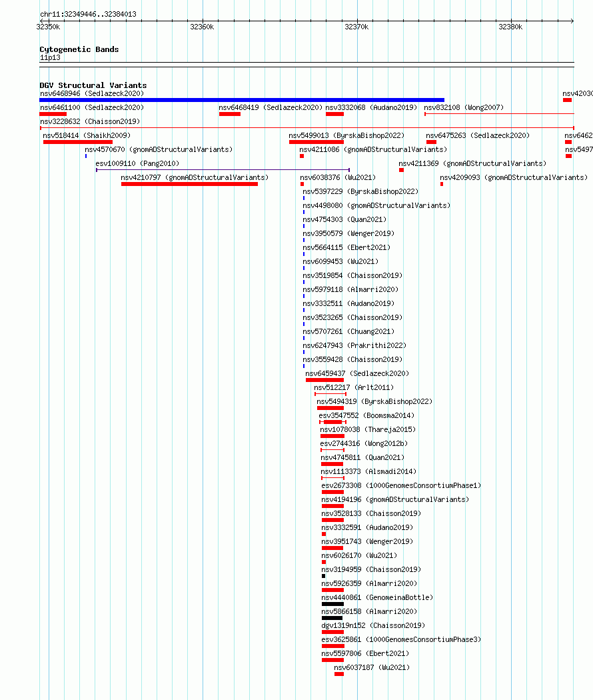Open nsv5597806 (Ebert2021) variant
593x700 pixels.
click(365, 653)
